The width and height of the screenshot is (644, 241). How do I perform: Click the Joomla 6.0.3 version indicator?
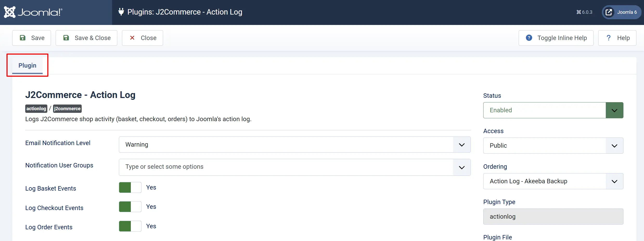584,12
